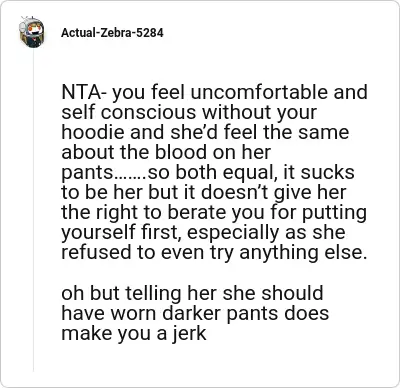Click the word 'blood' in the comment
Screen dimensions: 400x388
point(181,152)
